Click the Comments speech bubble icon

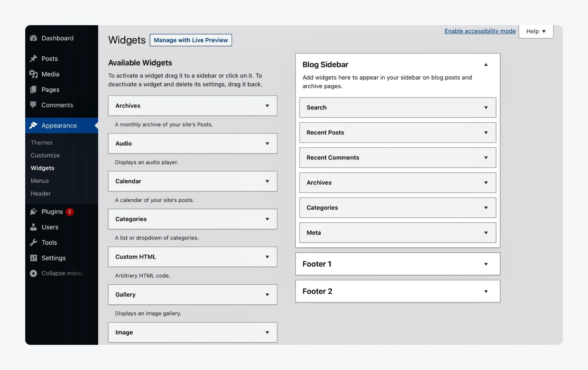[x=34, y=105]
